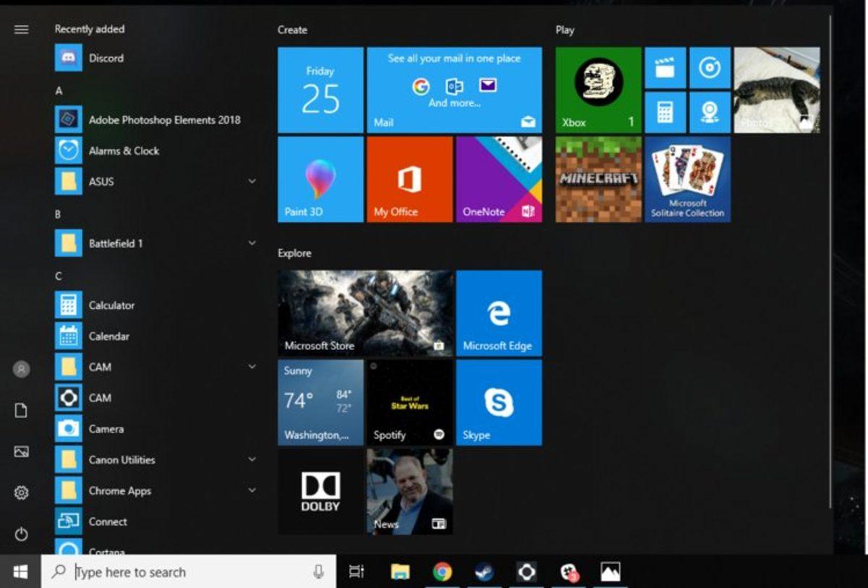The width and height of the screenshot is (868, 588).
Task: Expand the Battlefield 1 entry
Action: [x=252, y=242]
